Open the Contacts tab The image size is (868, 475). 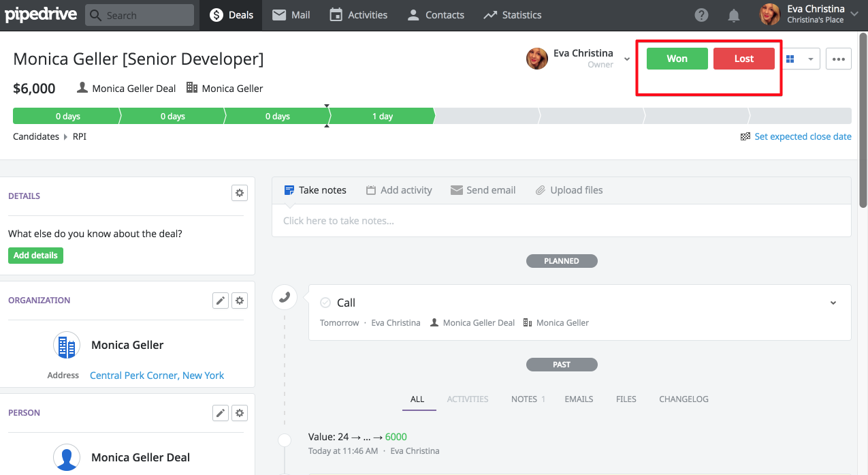point(436,15)
